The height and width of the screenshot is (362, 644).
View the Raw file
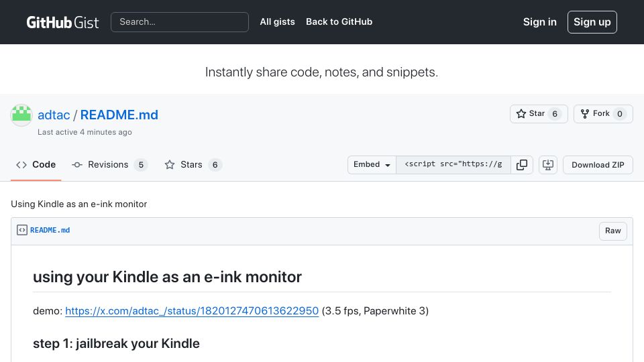point(612,231)
